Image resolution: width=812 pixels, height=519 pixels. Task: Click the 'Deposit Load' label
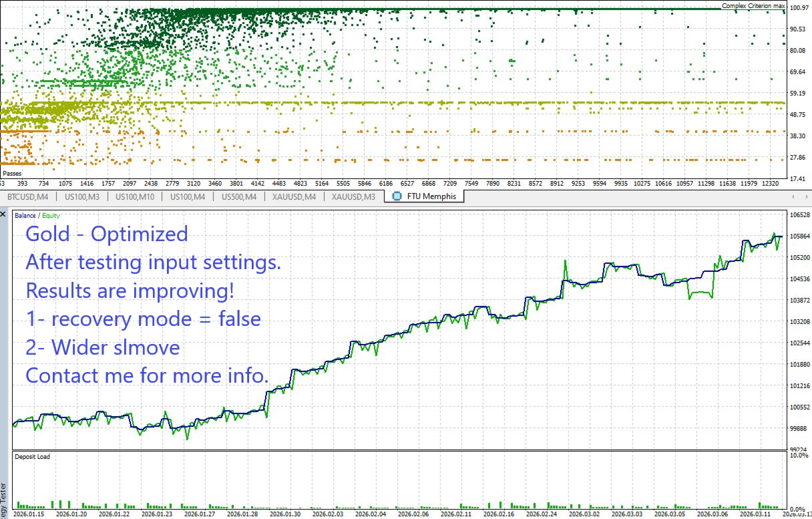tap(33, 457)
